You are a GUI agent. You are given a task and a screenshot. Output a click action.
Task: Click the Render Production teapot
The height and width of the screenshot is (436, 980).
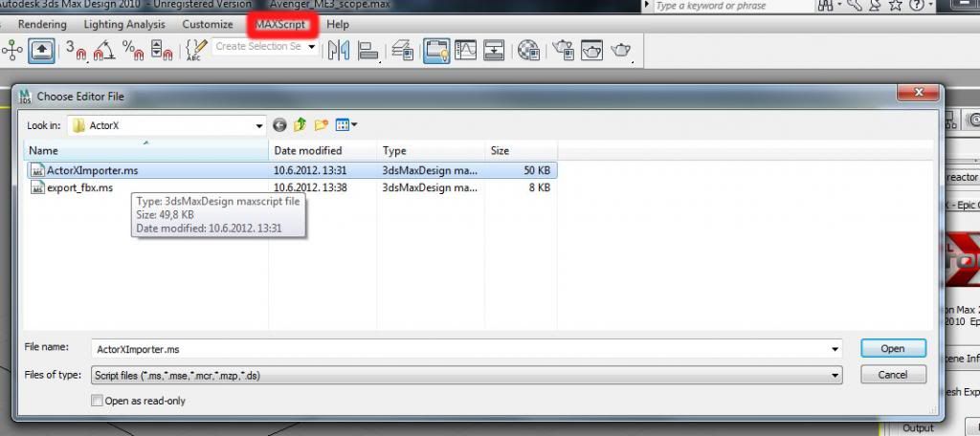[620, 51]
